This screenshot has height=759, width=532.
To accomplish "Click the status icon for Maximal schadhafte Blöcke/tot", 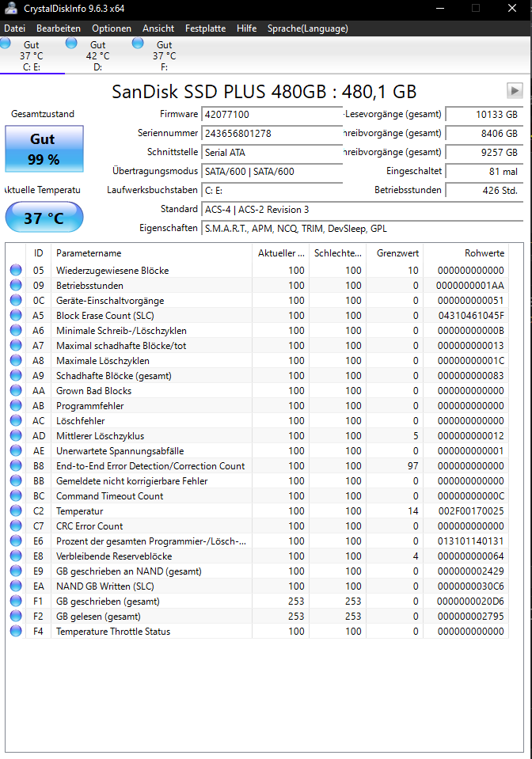I will tap(16, 345).
